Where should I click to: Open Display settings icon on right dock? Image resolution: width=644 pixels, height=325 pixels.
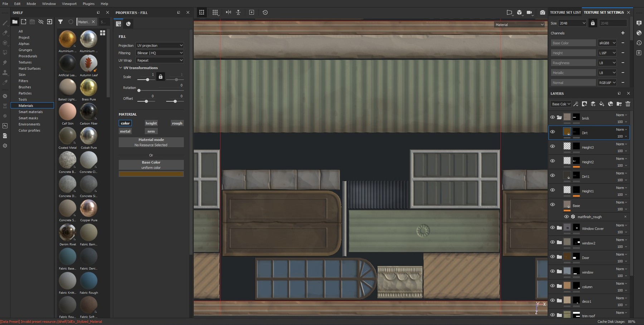click(639, 23)
